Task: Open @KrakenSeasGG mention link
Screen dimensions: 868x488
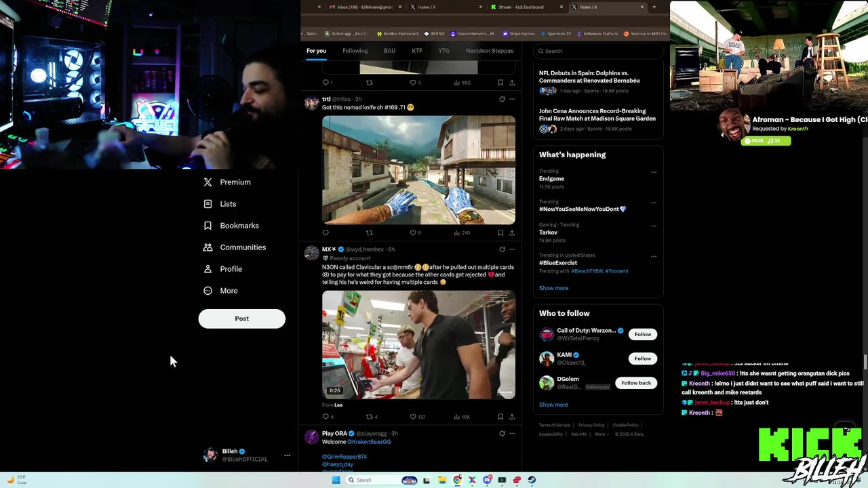Action: (x=369, y=442)
